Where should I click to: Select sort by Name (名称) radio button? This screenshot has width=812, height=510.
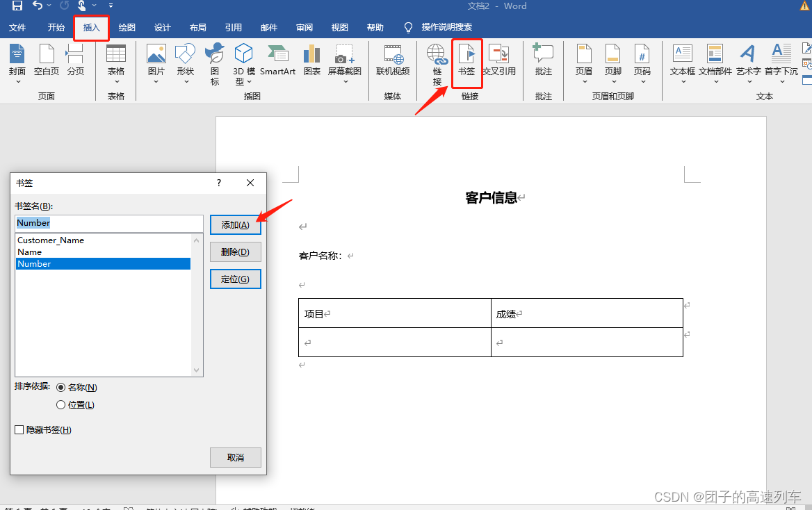[x=60, y=387]
